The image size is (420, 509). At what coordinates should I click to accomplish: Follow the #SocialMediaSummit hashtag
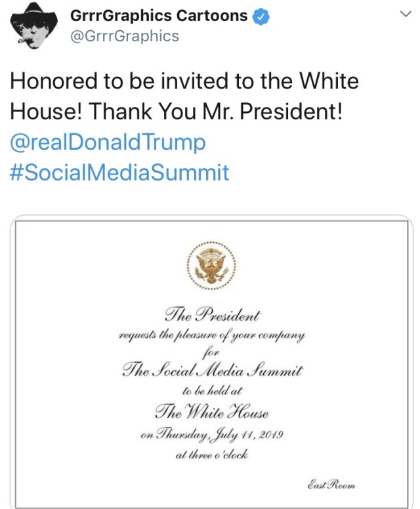119,173
